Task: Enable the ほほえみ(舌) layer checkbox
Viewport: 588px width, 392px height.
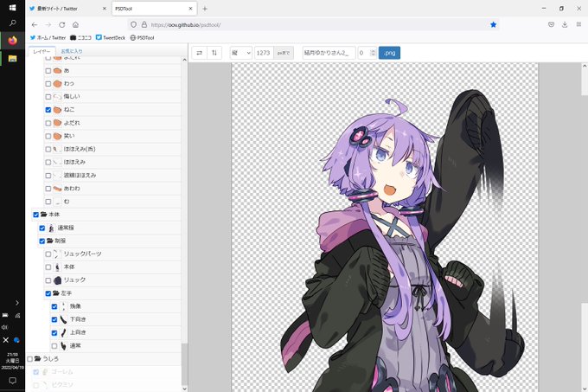Action: click(x=48, y=150)
